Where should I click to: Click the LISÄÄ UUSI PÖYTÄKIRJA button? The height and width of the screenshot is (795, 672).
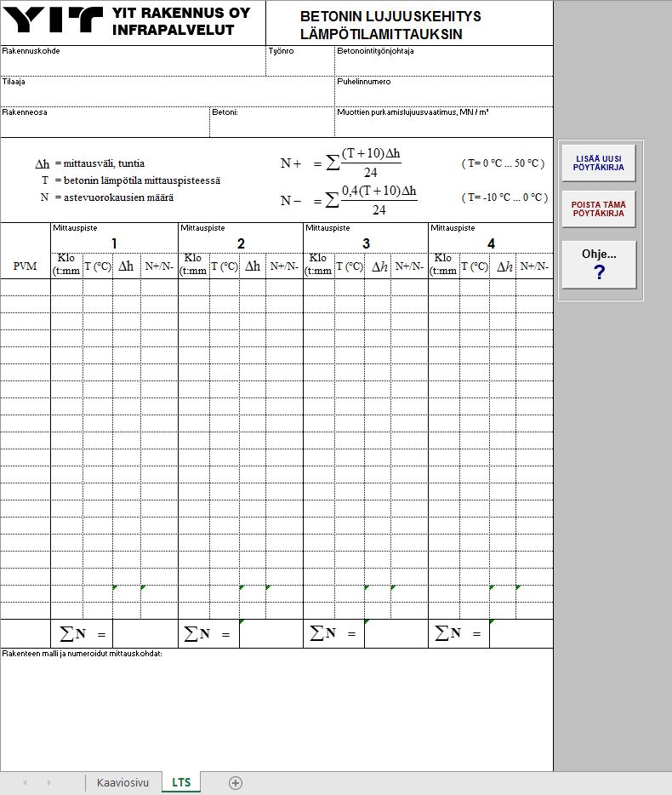coord(599,163)
